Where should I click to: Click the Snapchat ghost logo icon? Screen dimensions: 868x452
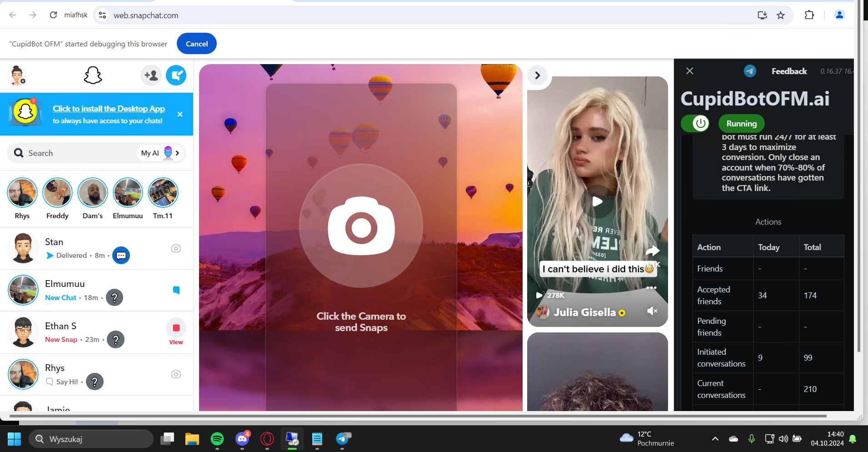click(93, 75)
